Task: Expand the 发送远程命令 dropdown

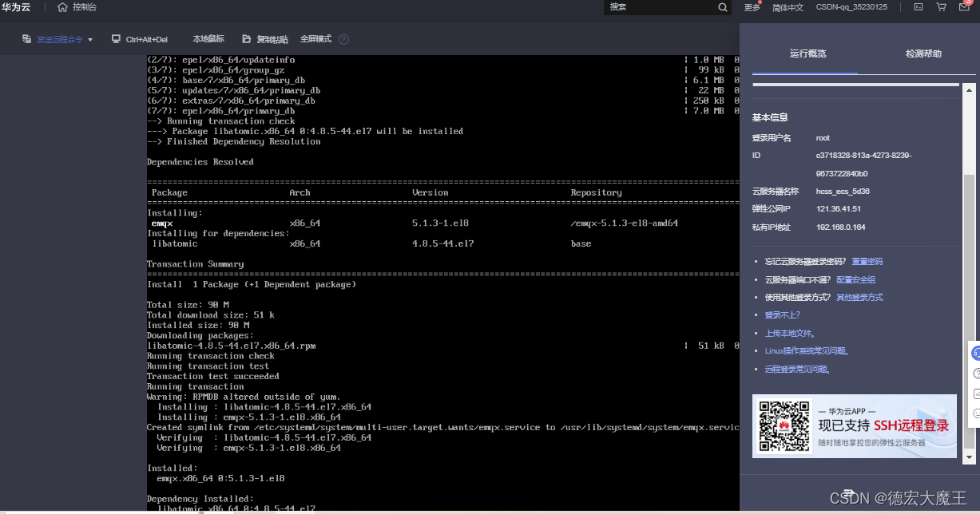Action: pyautogui.click(x=58, y=39)
